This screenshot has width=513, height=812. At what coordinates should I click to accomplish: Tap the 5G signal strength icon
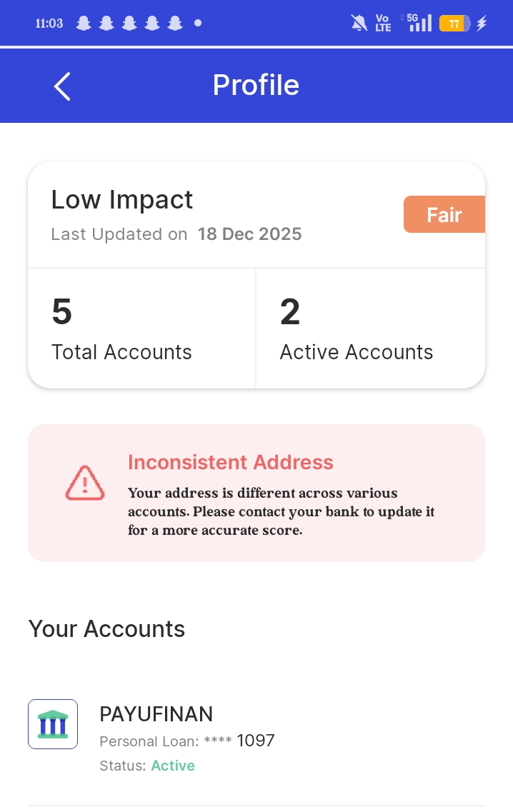(419, 23)
